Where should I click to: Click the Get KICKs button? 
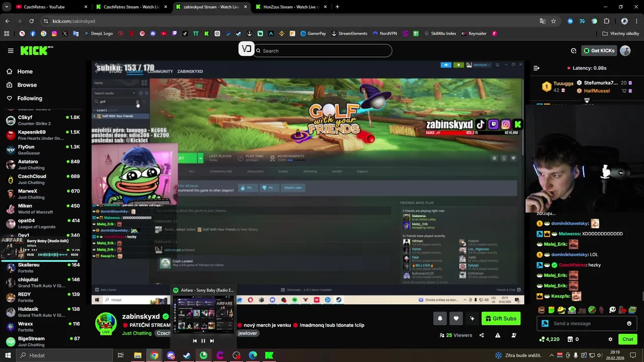point(599,51)
